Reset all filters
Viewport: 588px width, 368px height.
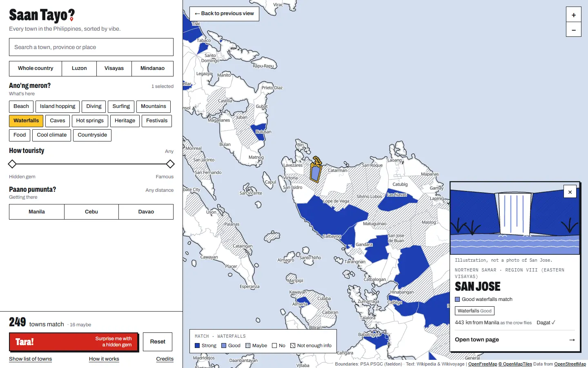tap(158, 342)
